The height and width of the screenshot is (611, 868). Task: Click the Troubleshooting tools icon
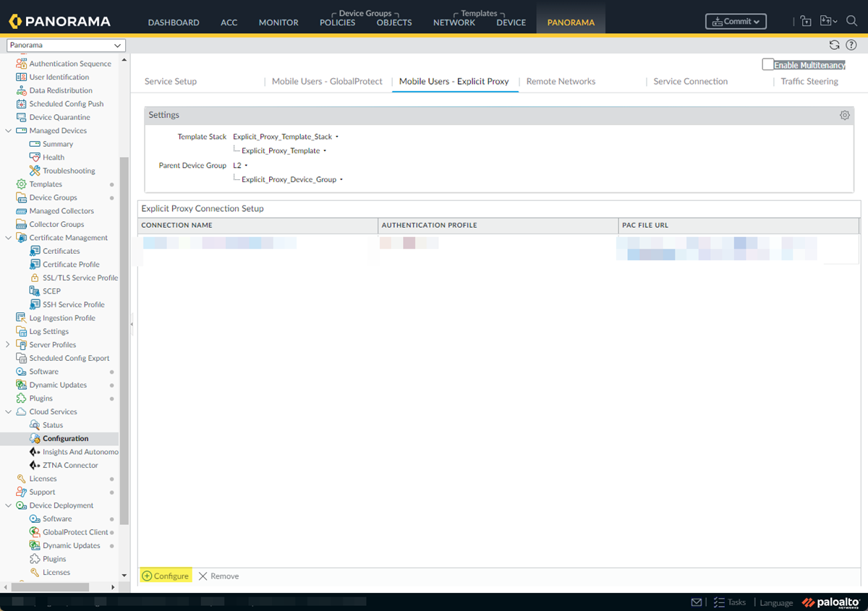point(35,171)
